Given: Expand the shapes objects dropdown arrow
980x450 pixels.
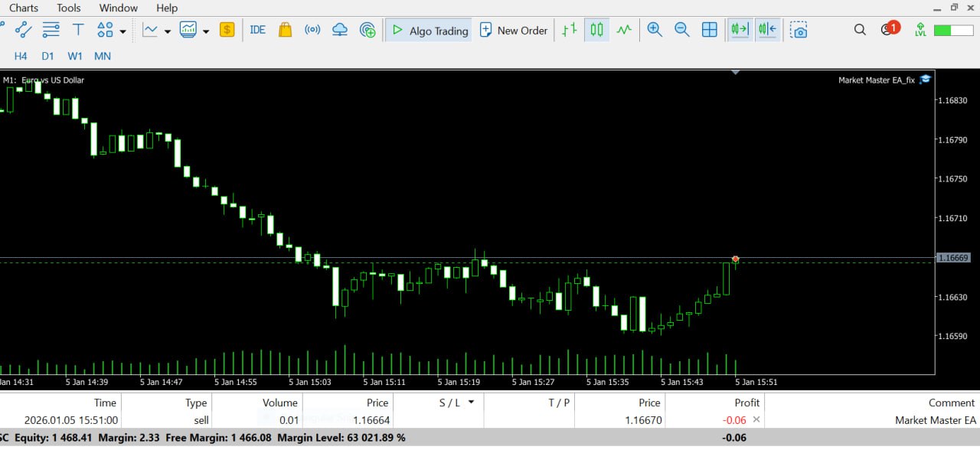Looking at the screenshot, I should 122,31.
